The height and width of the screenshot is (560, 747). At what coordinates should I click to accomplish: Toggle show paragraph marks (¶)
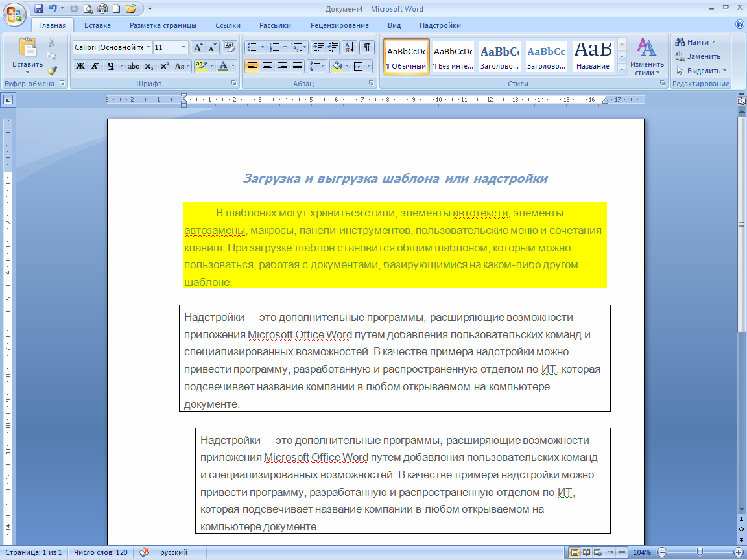[x=367, y=47]
